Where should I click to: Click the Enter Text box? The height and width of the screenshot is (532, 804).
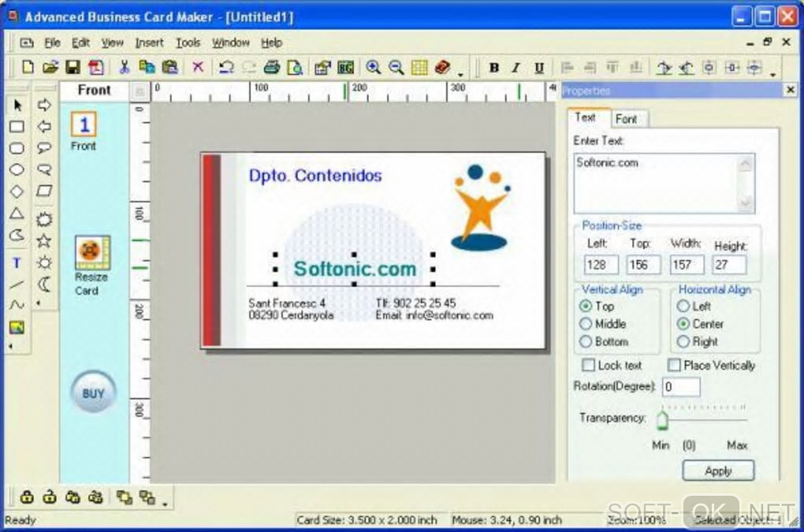664,183
